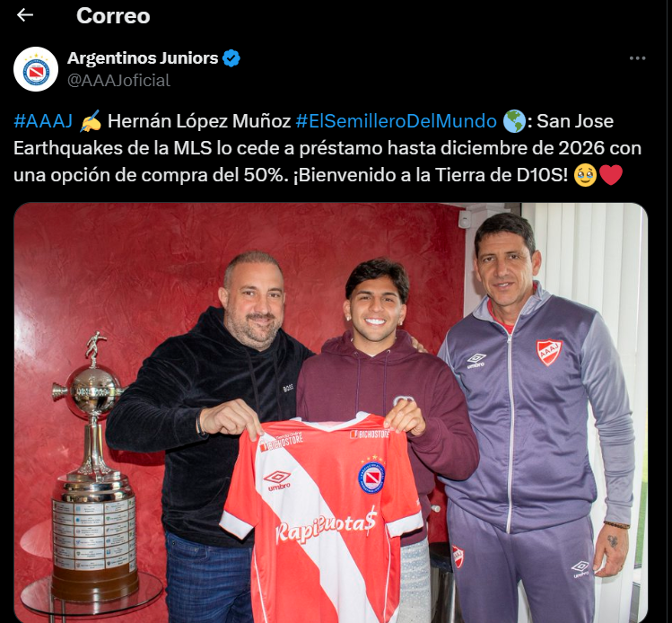Image resolution: width=672 pixels, height=623 pixels.
Task: Open the attached signing photo
Action: point(330,412)
